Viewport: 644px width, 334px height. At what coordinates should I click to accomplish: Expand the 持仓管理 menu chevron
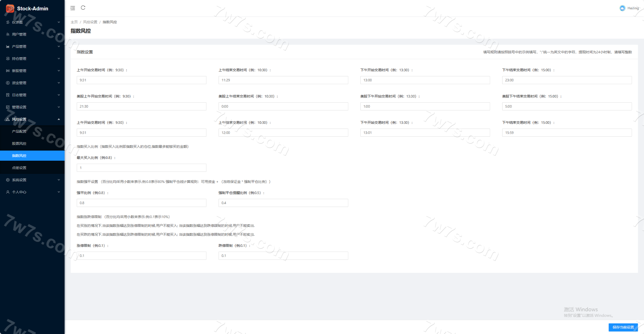tap(59, 59)
